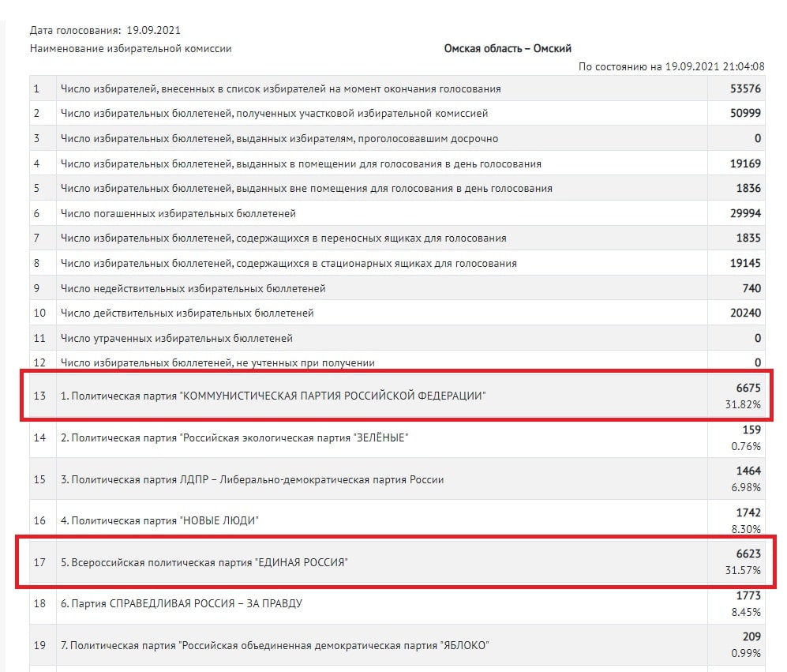Viewport: 787px width, 672px height.
Task: Click row 1 value 53576
Action: [745, 88]
